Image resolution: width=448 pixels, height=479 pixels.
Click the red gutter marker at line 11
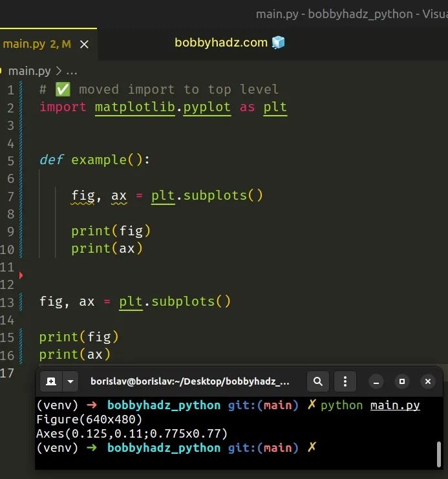pyautogui.click(x=21, y=275)
